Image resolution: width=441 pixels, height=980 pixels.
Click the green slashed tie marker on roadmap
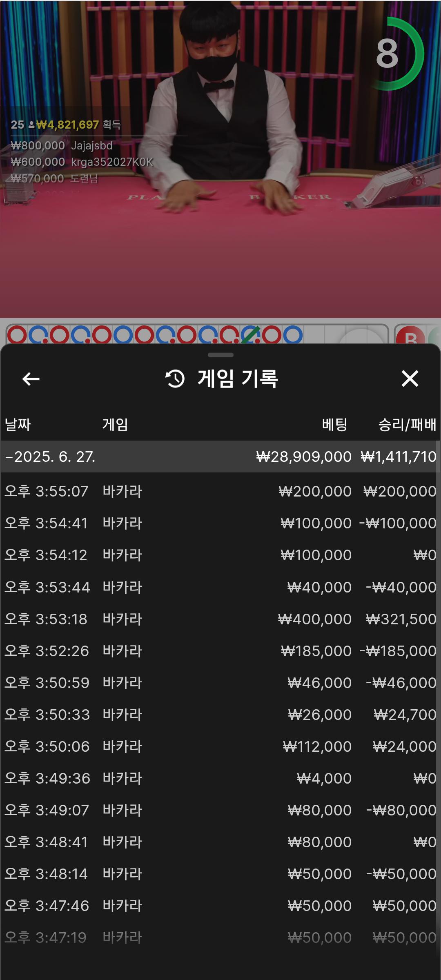(x=250, y=335)
